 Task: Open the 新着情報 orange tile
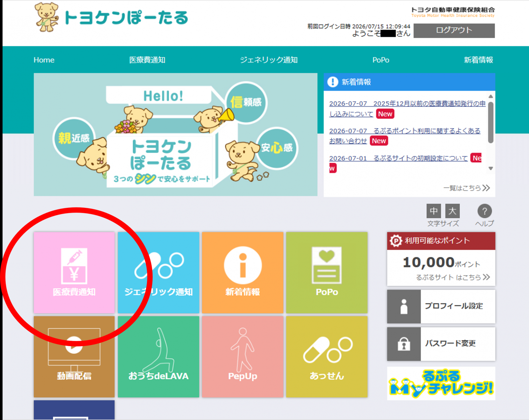pos(243,272)
